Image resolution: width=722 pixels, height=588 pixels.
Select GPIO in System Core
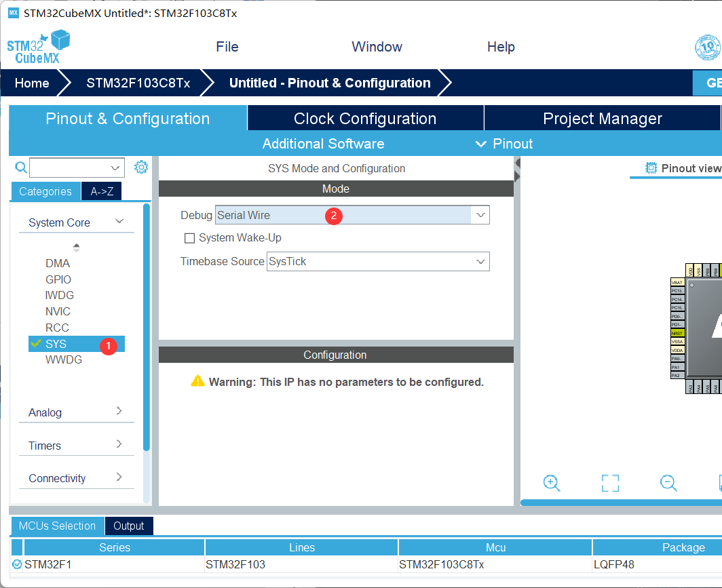tap(58, 279)
